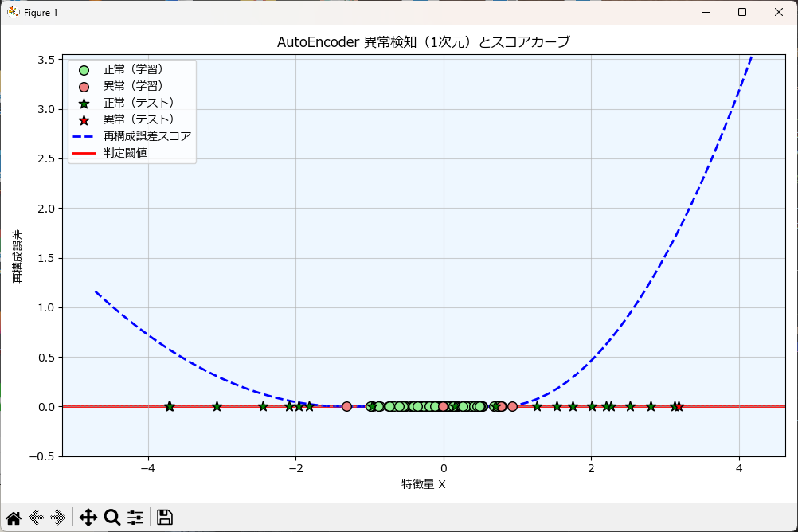Screen dimensions: 798x532
Task: Click the blue dashed 再構成誤差スコア legend line
Action: tap(84, 136)
